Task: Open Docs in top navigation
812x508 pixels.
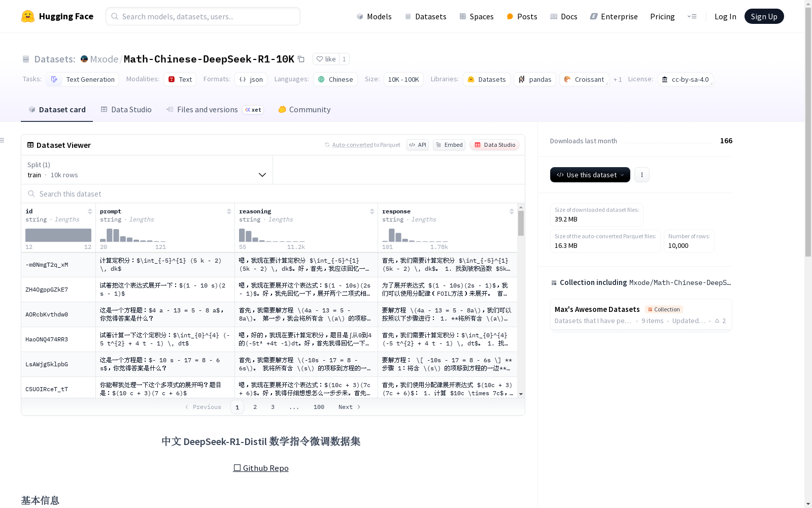Action: [564, 16]
